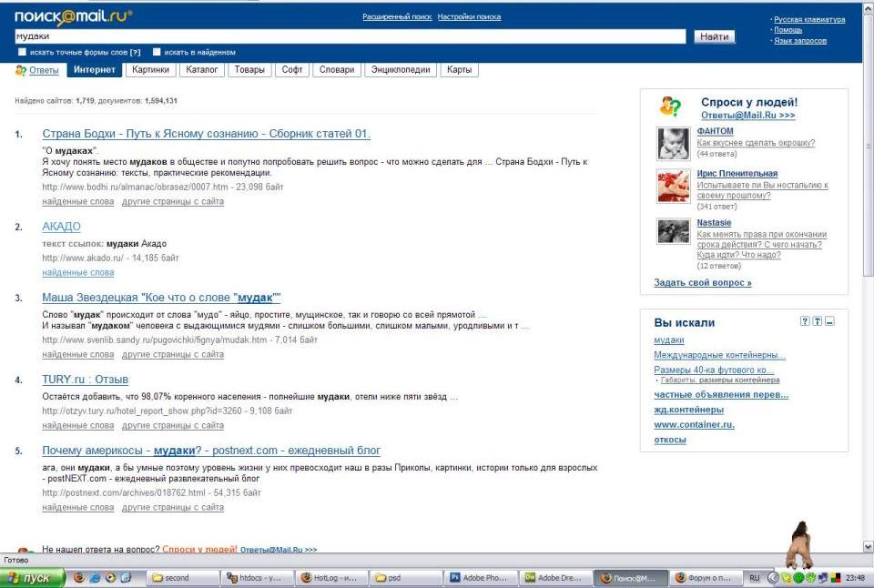
Task: Click the Поиск@mail.ru logo
Action: [73, 16]
